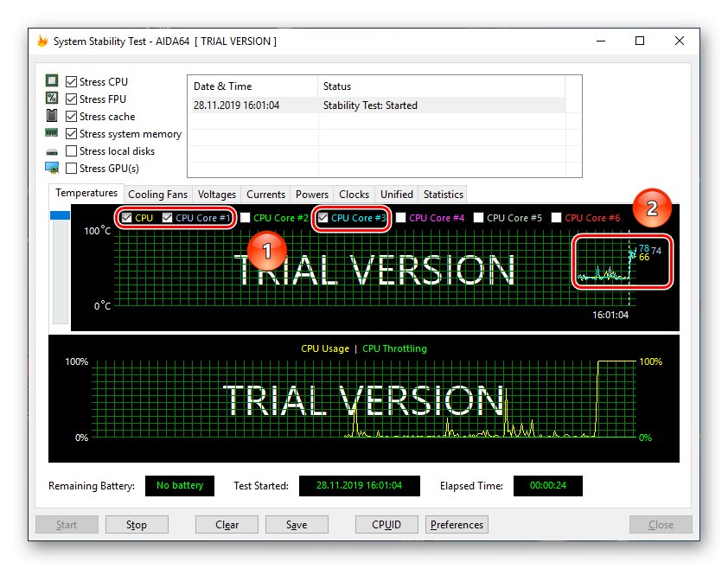
Task: Click the CPU Usage legend label
Action: 325,348
